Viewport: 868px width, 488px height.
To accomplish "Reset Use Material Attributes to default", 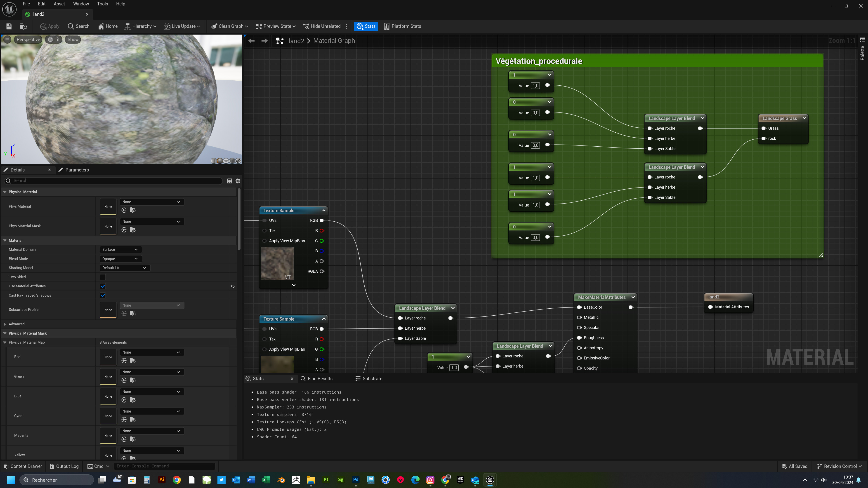I will tap(233, 286).
